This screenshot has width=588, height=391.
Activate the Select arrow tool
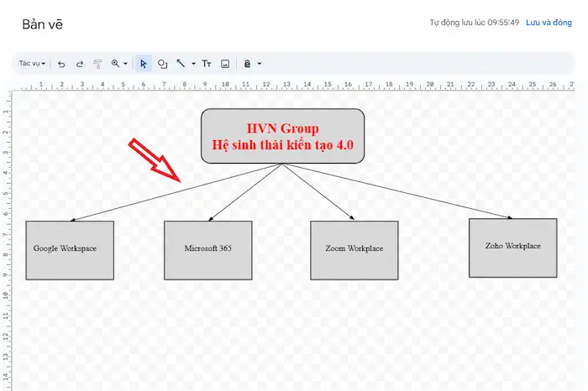coord(144,64)
